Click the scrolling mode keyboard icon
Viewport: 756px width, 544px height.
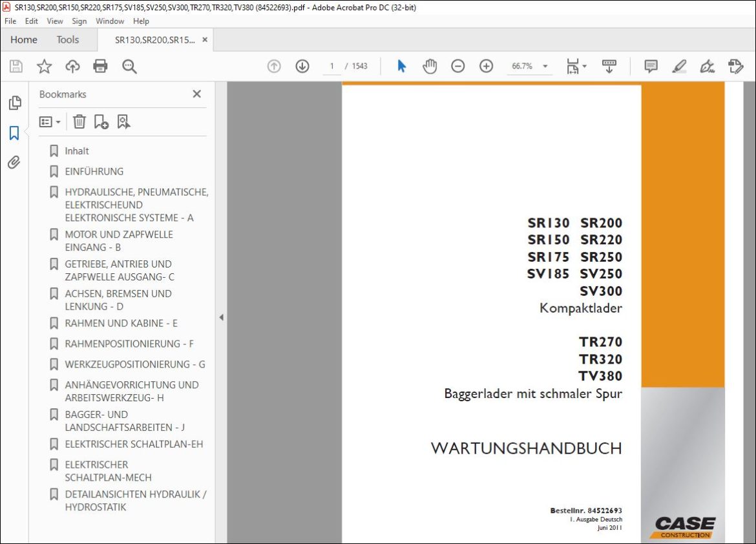[609, 66]
